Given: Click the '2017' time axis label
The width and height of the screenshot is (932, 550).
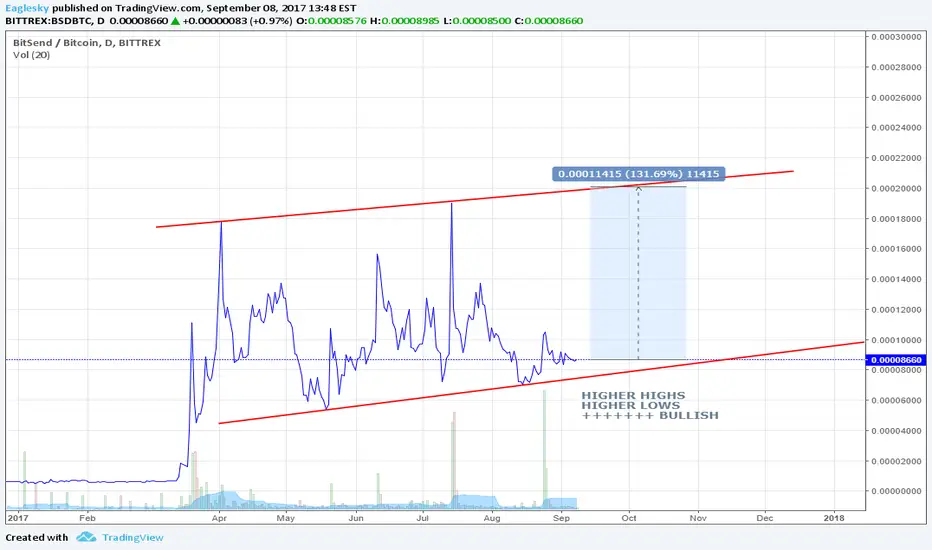Looking at the screenshot, I should [x=18, y=518].
